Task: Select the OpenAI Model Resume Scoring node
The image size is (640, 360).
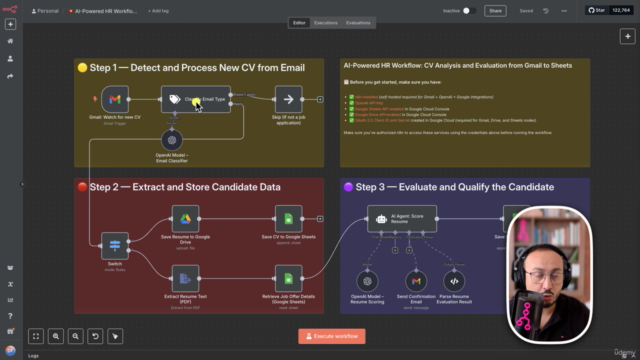Action: point(367,281)
